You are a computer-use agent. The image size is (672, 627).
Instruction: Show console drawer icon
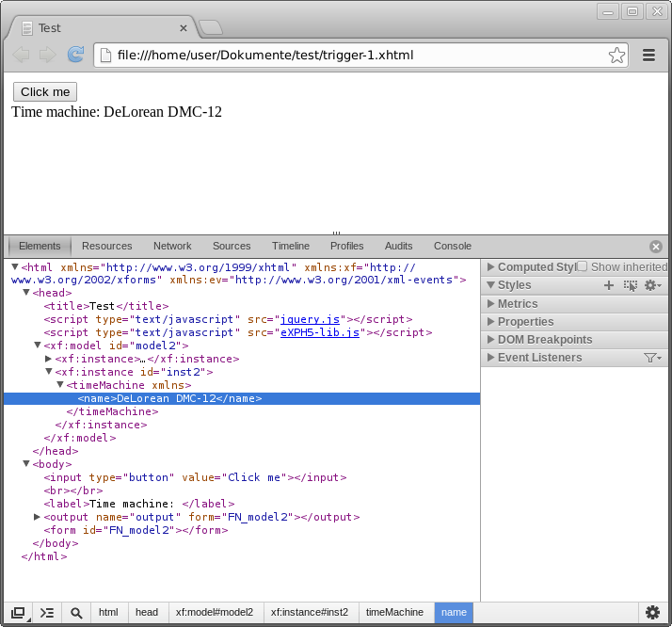47,613
